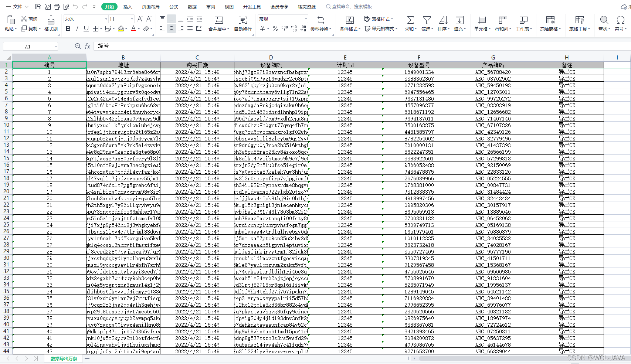The image size is (631, 364).
Task: Click Freeze Panes (冻结窗格) icon
Action: click(x=550, y=20)
